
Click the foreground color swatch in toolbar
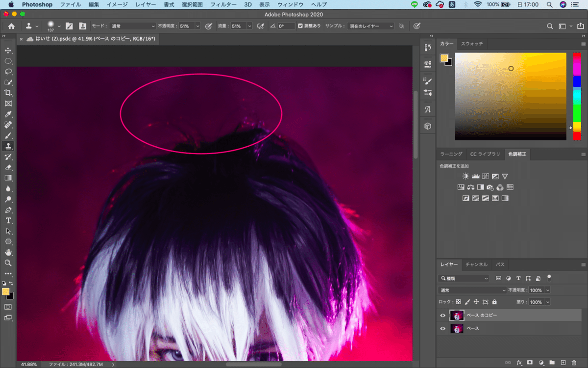[x=6, y=291]
